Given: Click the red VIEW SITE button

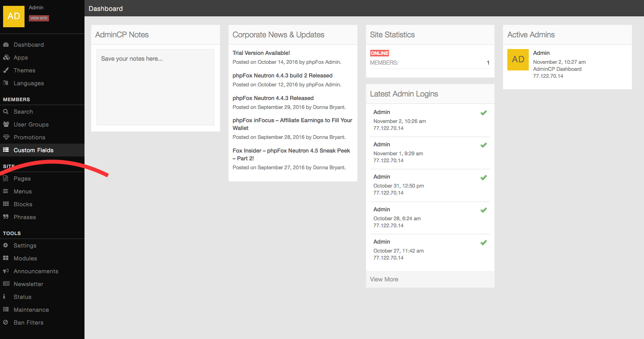Looking at the screenshot, I should pyautogui.click(x=39, y=18).
